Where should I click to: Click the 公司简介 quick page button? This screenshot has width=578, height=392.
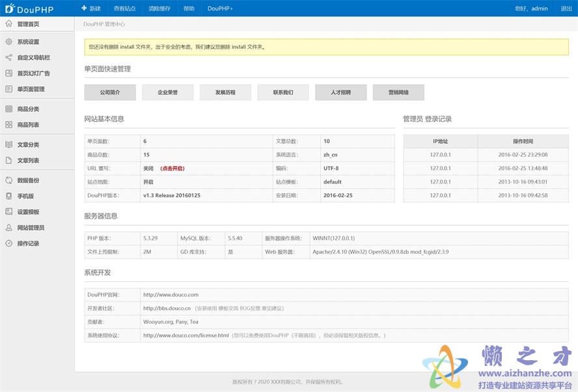click(110, 92)
